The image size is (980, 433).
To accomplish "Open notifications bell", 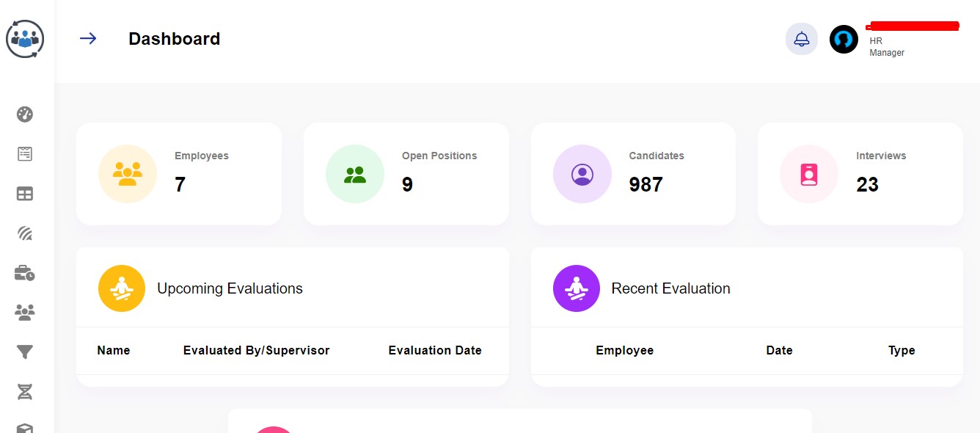I will [x=801, y=40].
